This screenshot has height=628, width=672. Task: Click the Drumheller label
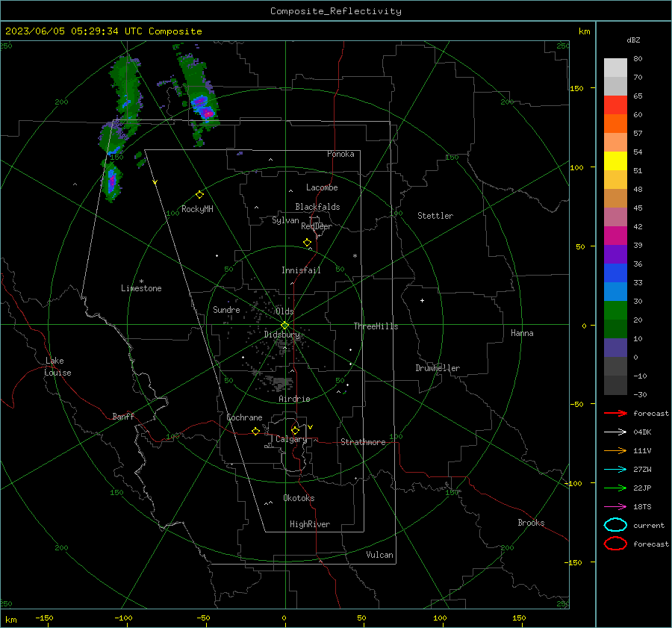438,368
